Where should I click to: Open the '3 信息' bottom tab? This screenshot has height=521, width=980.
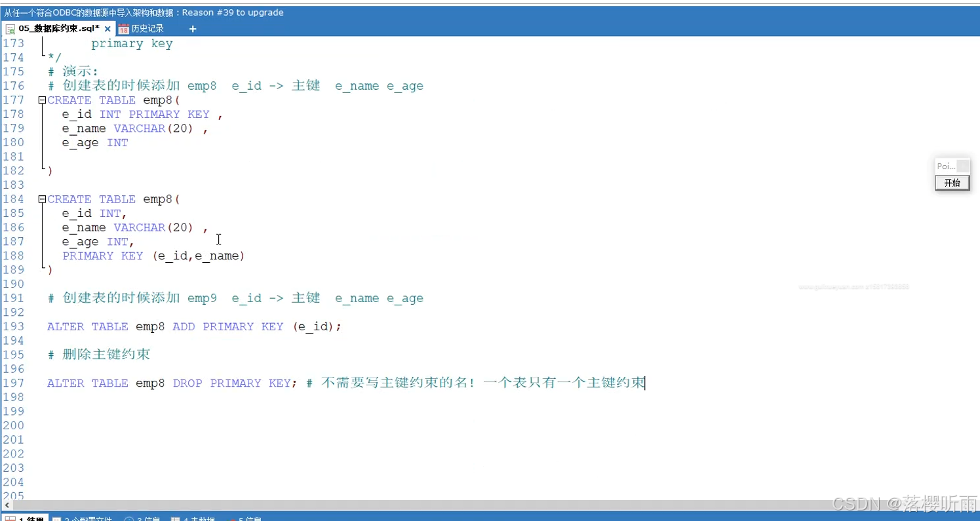pos(142,518)
